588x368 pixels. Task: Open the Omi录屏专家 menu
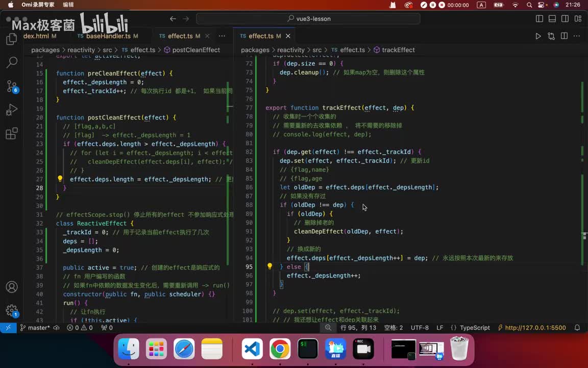pyautogui.click(x=38, y=5)
